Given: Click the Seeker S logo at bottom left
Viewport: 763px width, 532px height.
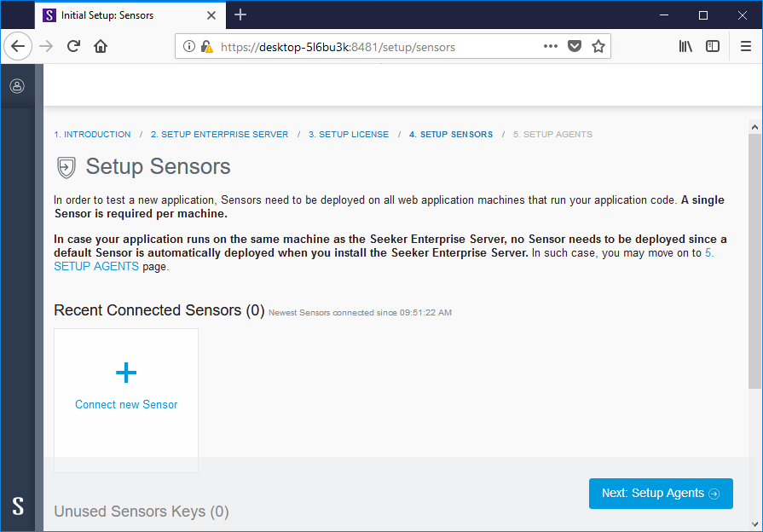Looking at the screenshot, I should click(x=17, y=506).
